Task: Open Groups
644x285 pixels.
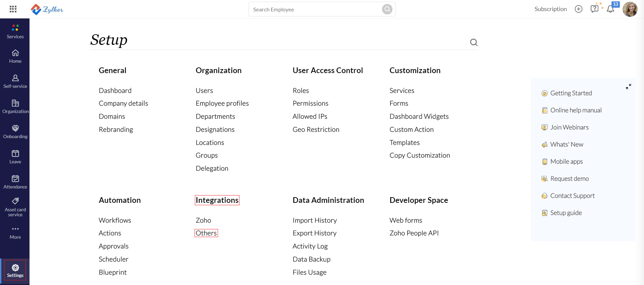Action: pyautogui.click(x=207, y=156)
